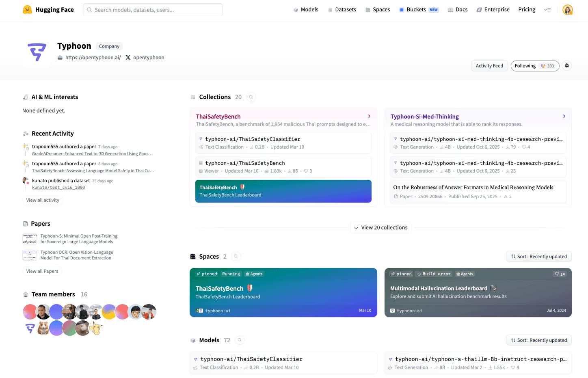Click the Pikachu team member avatar
The height and width of the screenshot is (378, 588).
pos(96,328)
